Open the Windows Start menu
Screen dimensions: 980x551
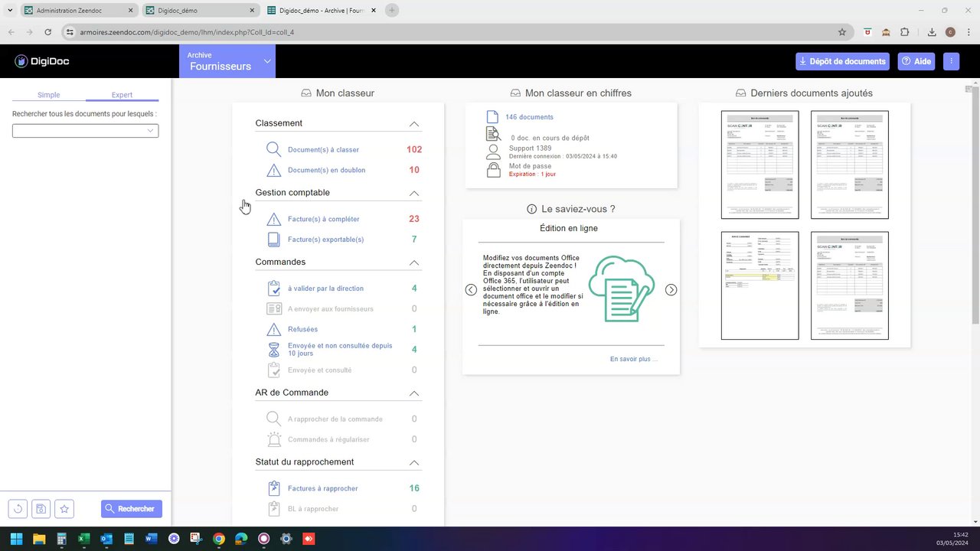pyautogui.click(x=16, y=539)
